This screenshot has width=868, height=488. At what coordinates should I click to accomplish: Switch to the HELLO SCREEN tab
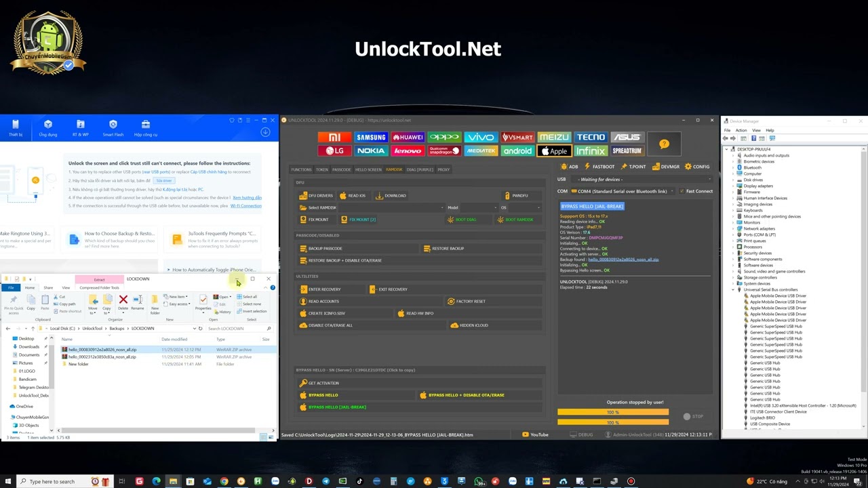(x=368, y=169)
